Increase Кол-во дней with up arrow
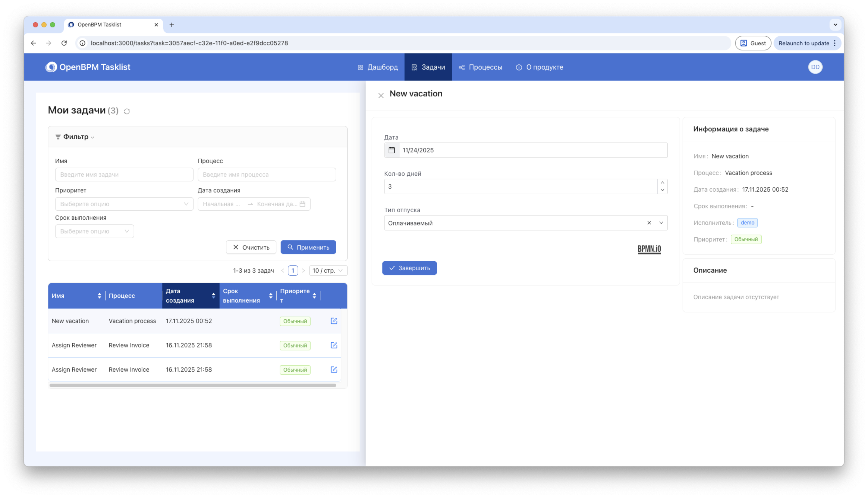Viewport: 868px width, 498px height. 662,183
